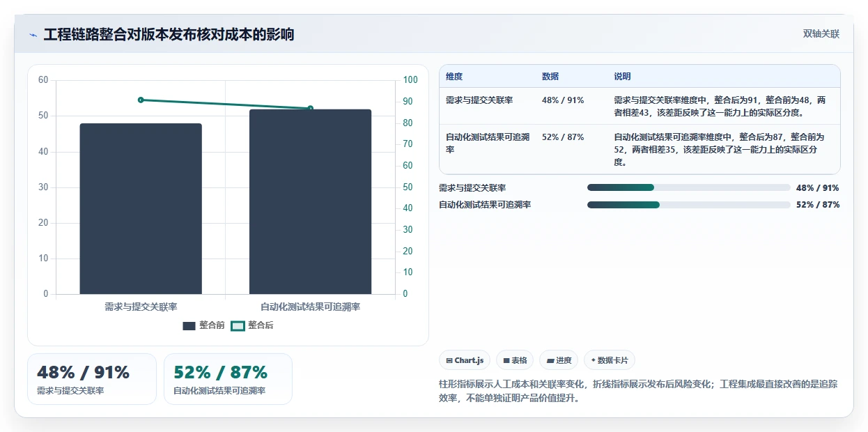Click the right axis value 100

pos(410,80)
